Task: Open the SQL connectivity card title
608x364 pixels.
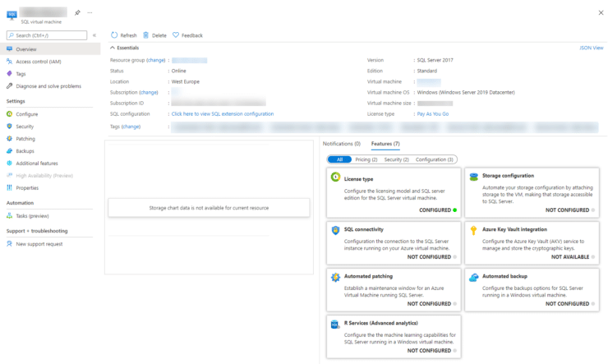Action: (x=364, y=229)
